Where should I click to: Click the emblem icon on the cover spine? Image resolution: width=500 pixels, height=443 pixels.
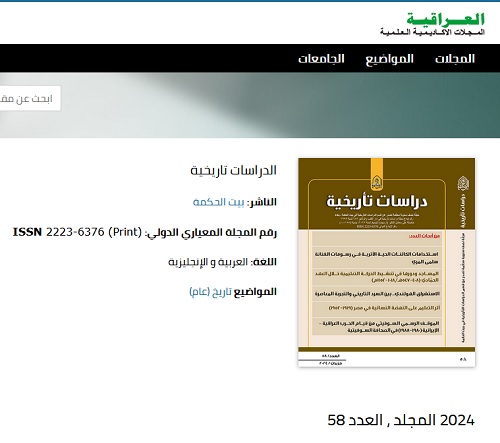click(x=463, y=183)
